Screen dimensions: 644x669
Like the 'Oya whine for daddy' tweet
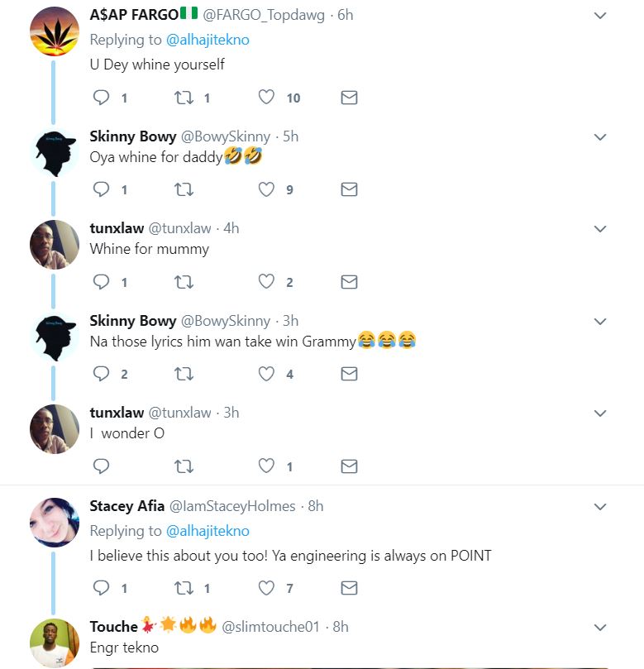(266, 189)
